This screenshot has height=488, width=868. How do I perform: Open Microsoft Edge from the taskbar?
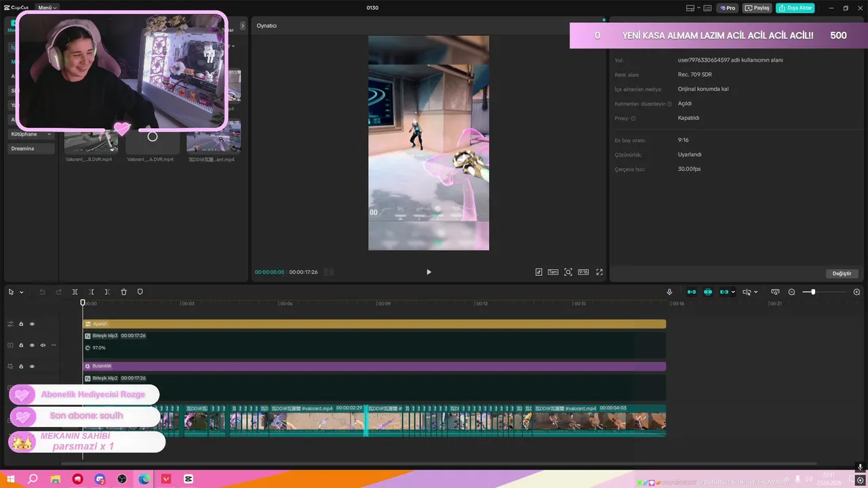[144, 479]
